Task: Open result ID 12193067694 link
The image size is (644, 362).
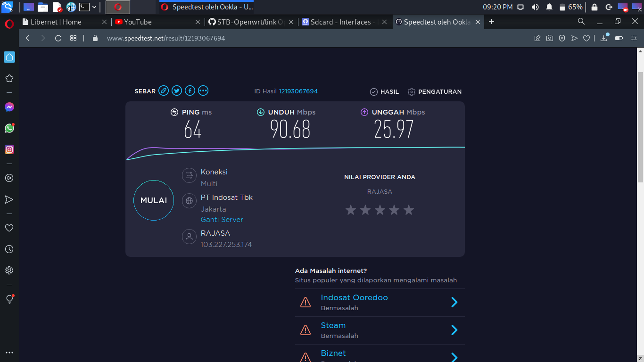Action: tap(298, 91)
